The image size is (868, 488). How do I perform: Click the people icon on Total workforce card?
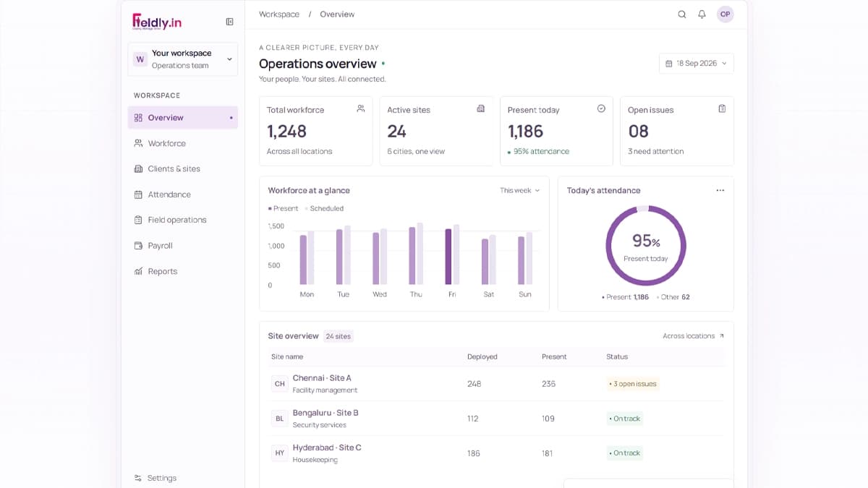pos(360,108)
